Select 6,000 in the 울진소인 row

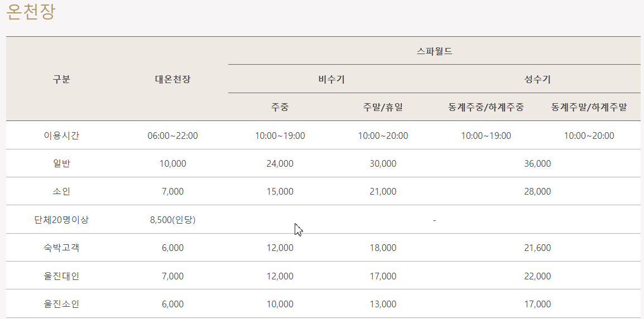point(172,304)
